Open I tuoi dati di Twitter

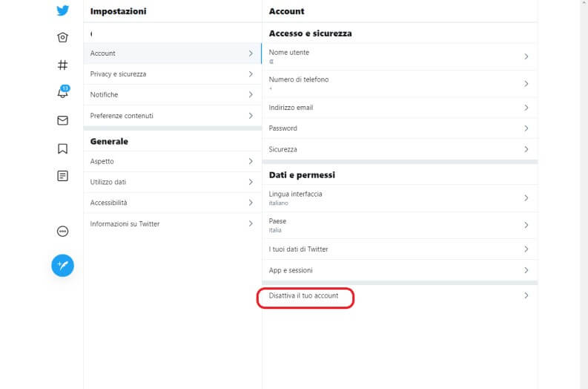400,249
